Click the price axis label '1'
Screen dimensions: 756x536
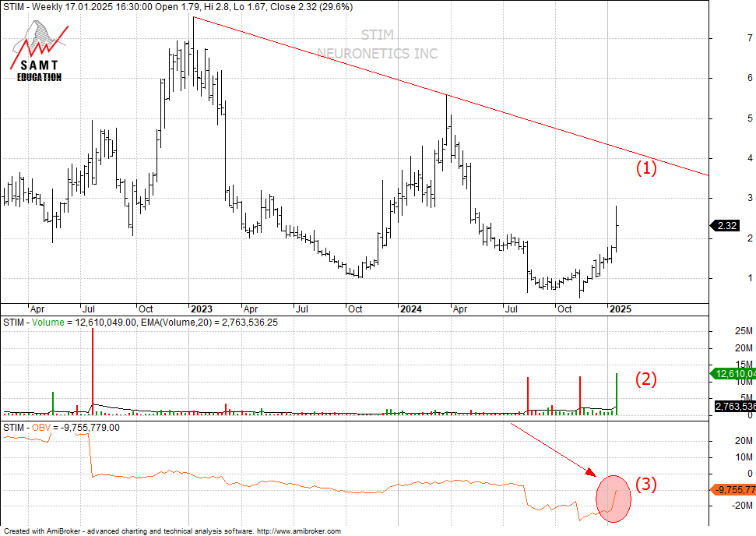click(x=750, y=278)
